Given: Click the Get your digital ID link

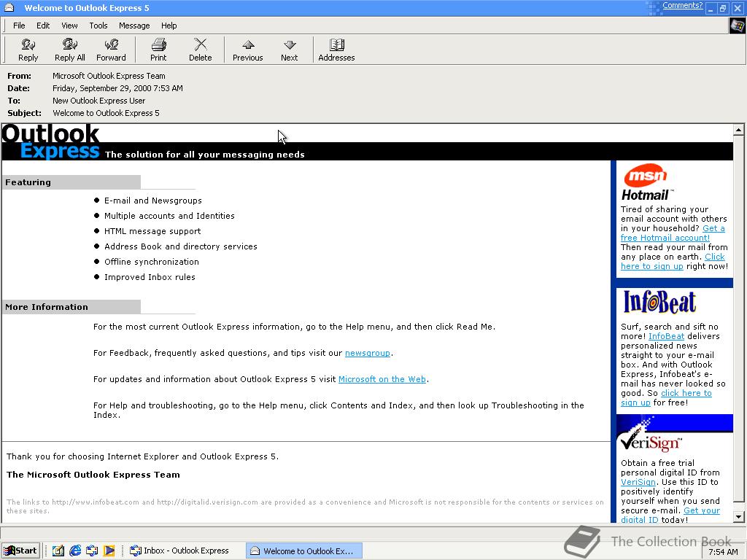Looking at the screenshot, I should (701, 510).
